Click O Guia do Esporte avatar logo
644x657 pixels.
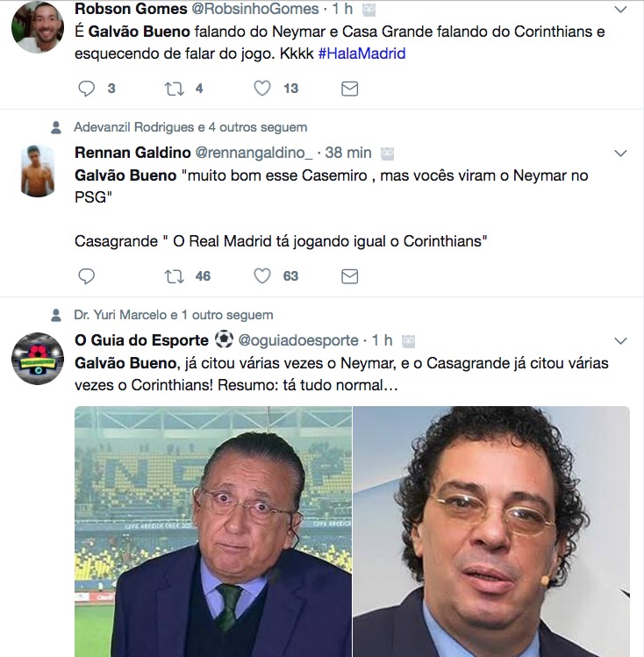[x=38, y=359]
